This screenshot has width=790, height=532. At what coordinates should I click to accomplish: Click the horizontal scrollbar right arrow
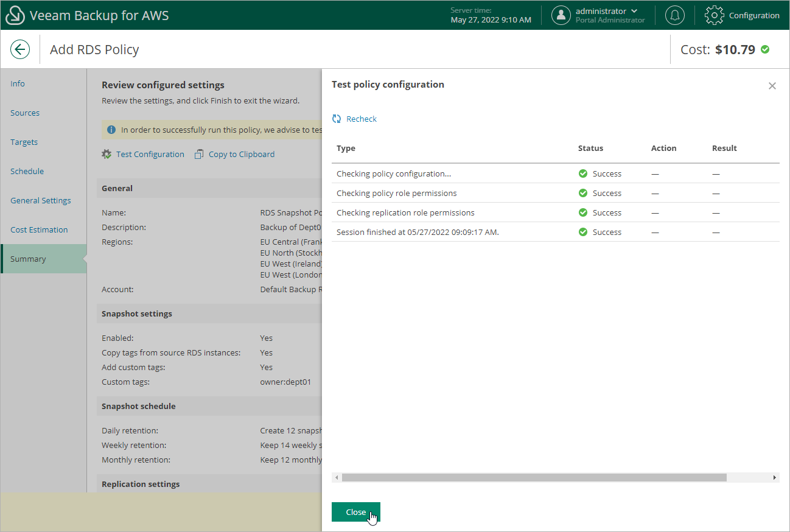[x=774, y=477]
